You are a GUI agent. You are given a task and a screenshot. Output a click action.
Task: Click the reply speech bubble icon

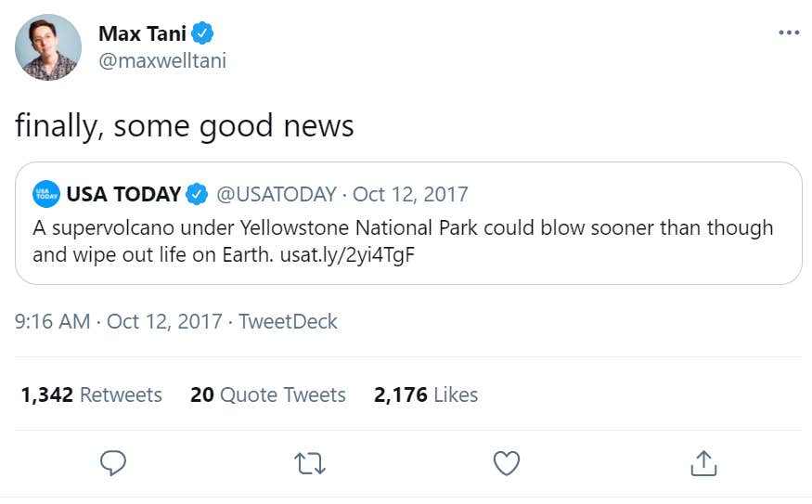click(112, 462)
